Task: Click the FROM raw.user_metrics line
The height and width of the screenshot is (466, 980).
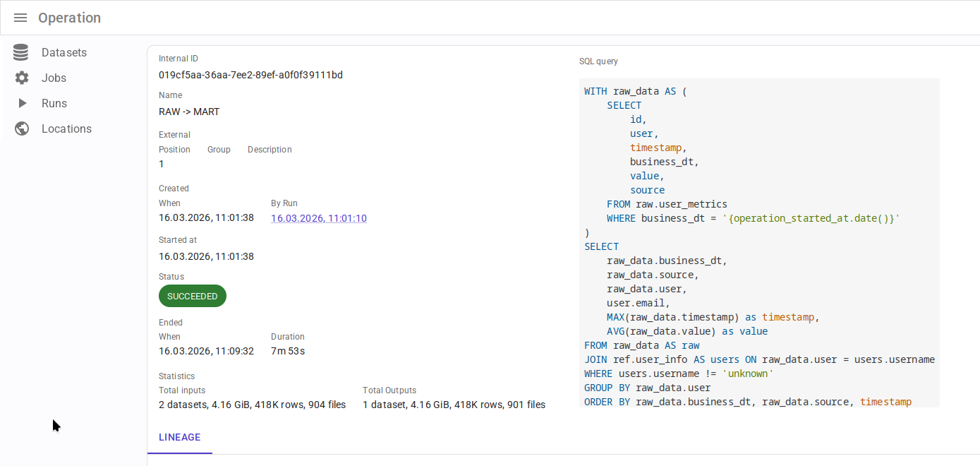Action: (x=667, y=204)
